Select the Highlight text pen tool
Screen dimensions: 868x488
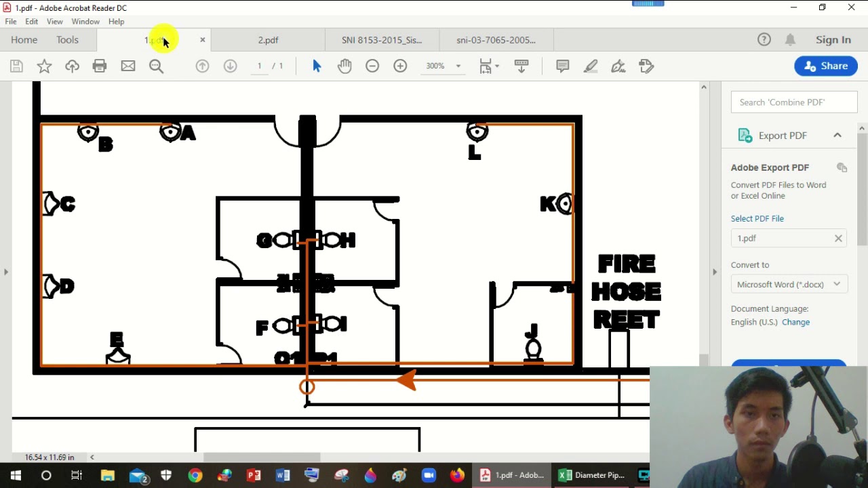coord(591,66)
